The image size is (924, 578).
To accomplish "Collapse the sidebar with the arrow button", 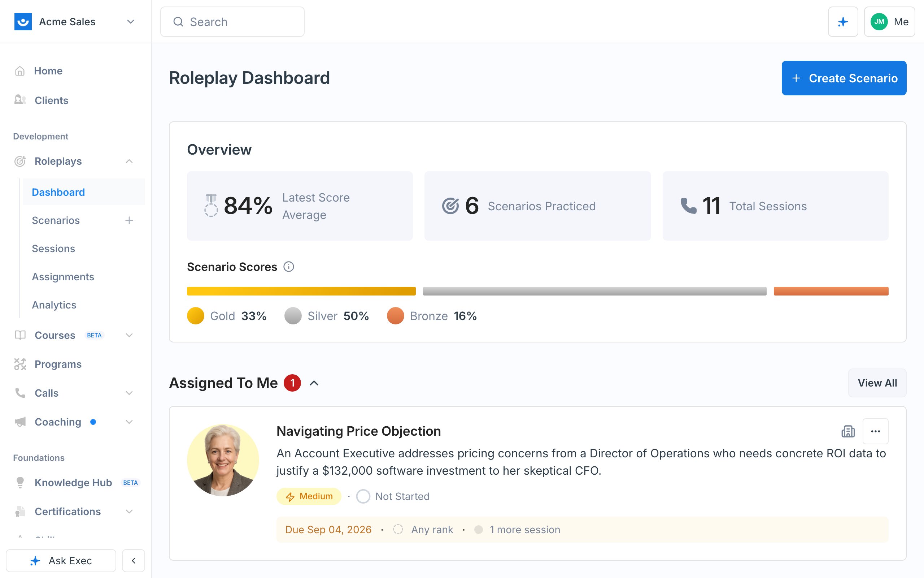I will [133, 560].
